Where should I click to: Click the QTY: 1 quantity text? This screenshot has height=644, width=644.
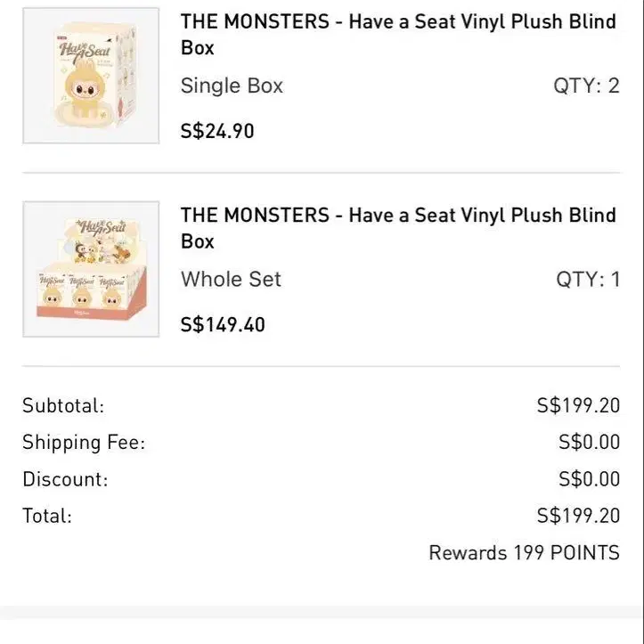pos(588,279)
